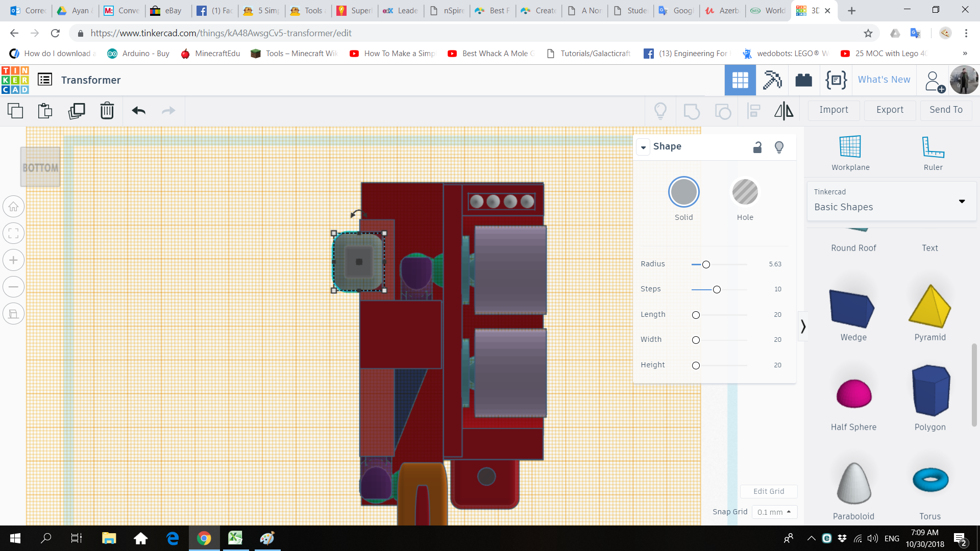Viewport: 980px width, 551px height.
Task: Duplicate the selected shape
Action: coord(77,111)
